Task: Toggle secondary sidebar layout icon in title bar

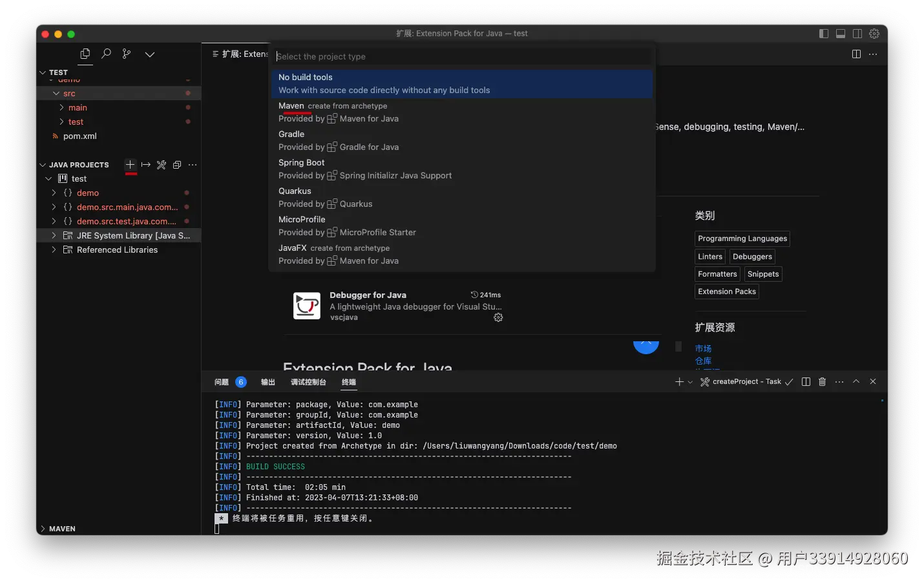Action: point(857,34)
